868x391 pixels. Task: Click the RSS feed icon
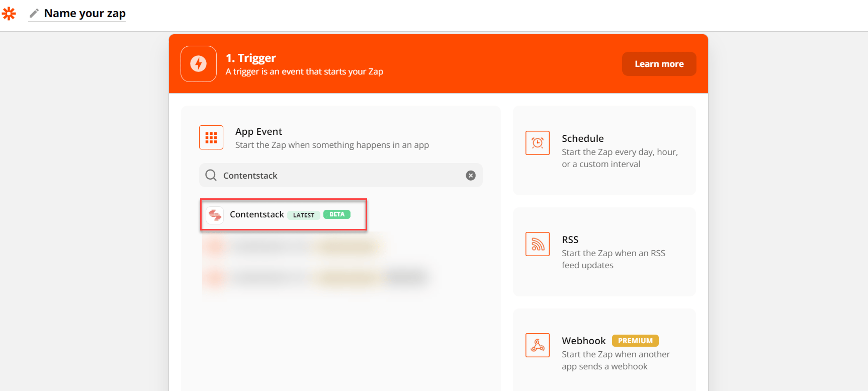(537, 244)
